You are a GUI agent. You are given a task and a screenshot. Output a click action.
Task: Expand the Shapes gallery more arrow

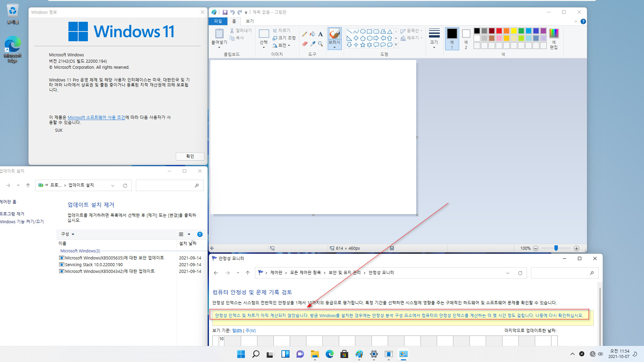396,45
